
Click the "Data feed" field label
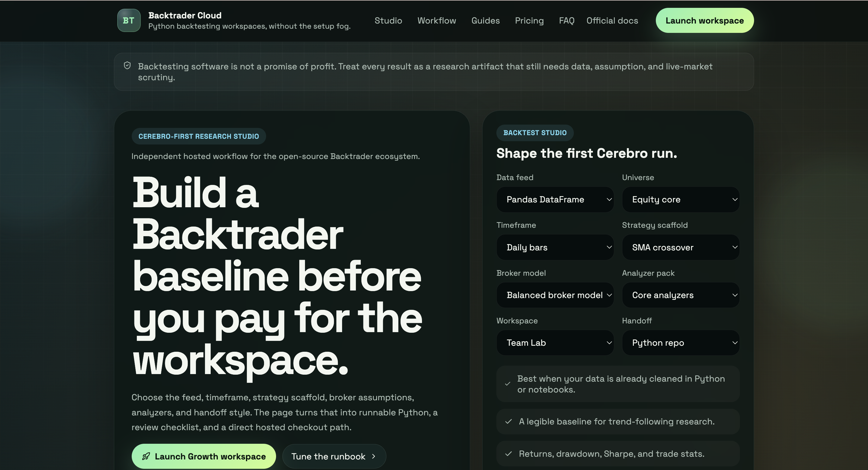coord(515,177)
